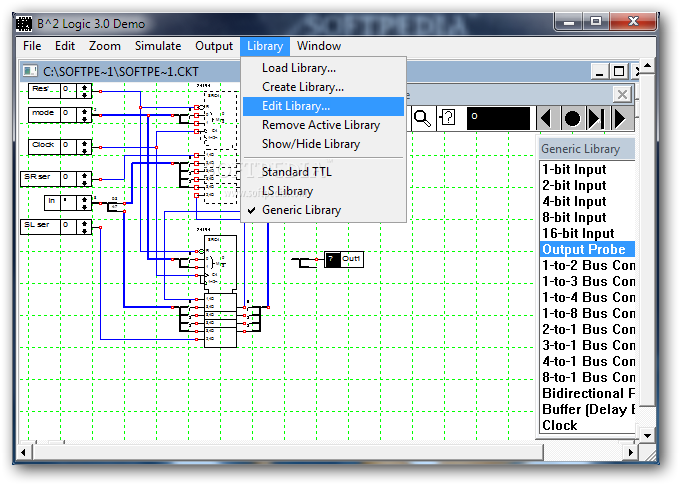Close the open Library menu
Screen dimensions: 680x485
(265, 46)
